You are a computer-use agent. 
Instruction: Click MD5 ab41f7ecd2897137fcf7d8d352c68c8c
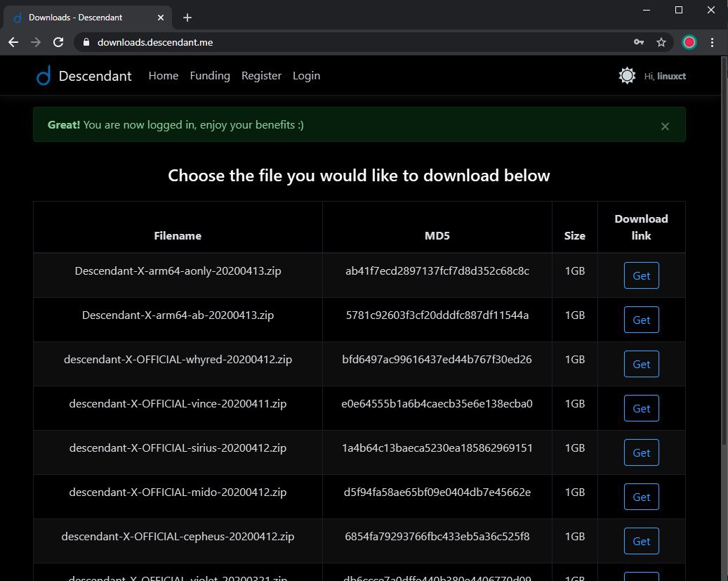(437, 271)
